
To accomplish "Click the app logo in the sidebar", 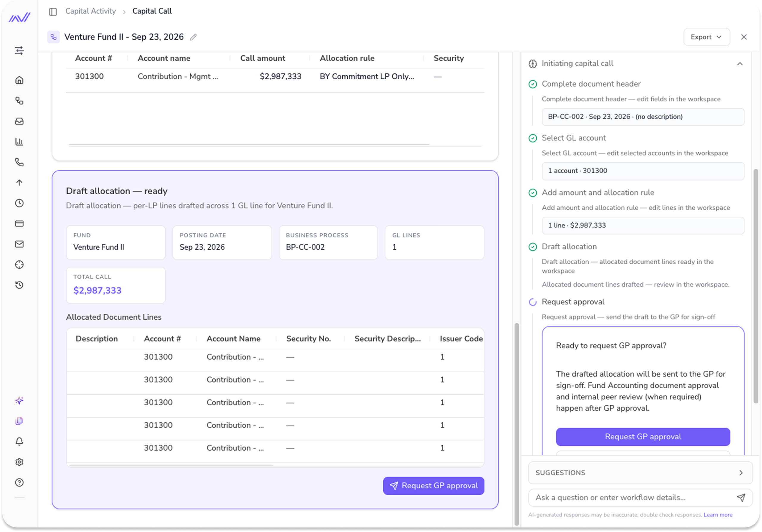I will tap(19, 17).
